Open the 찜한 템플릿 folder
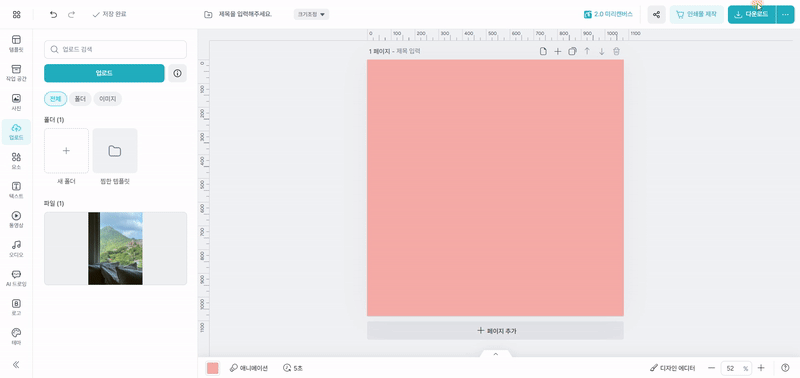 tap(115, 151)
